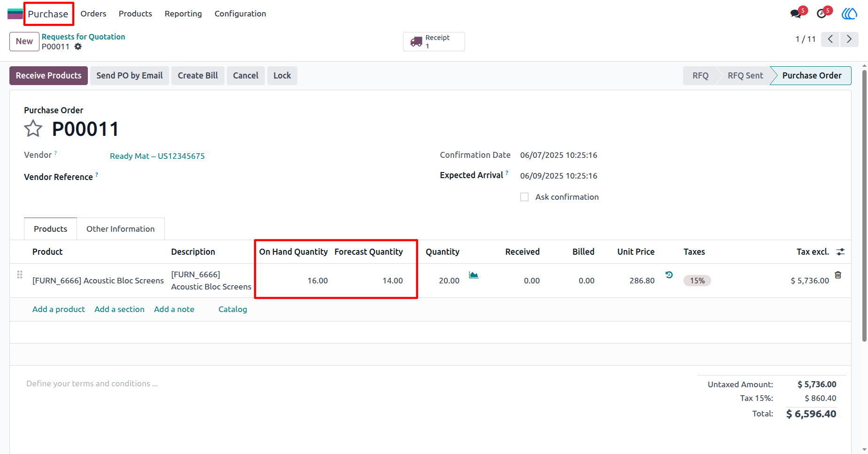
Task: Select the RFQ status stage
Action: [x=700, y=76]
